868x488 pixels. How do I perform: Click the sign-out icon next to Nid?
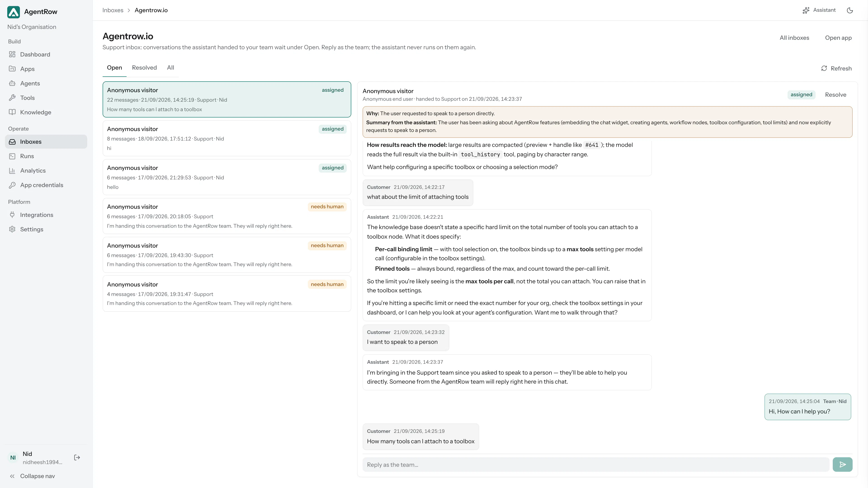coord(77,458)
